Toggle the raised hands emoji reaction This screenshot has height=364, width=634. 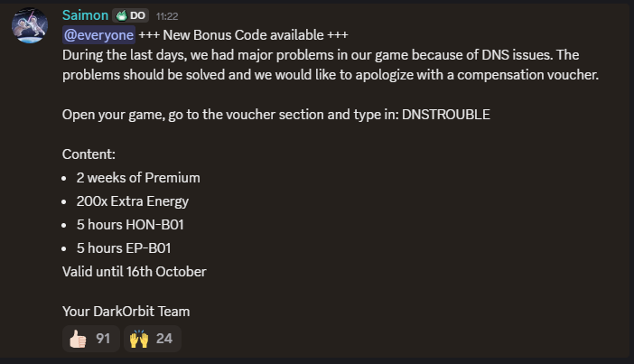pos(139,339)
